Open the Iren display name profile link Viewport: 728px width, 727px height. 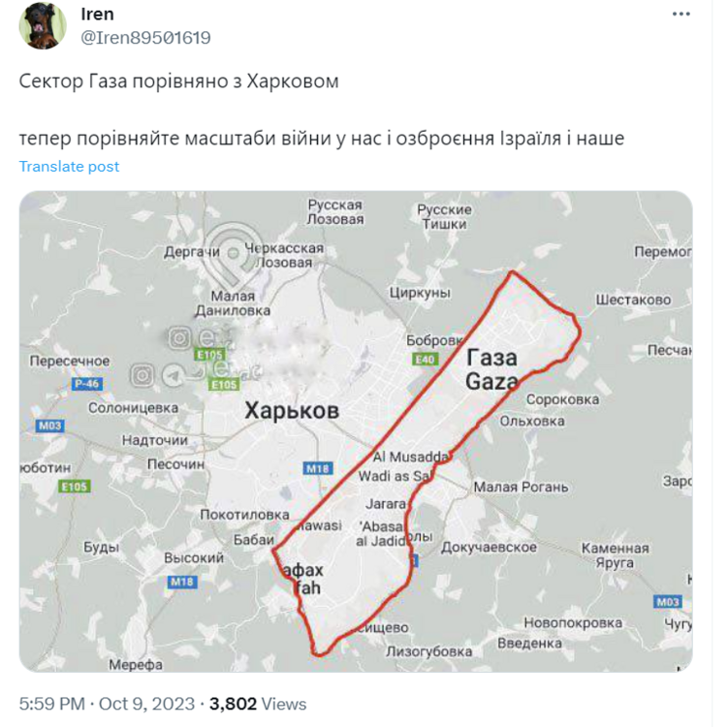tap(96, 15)
